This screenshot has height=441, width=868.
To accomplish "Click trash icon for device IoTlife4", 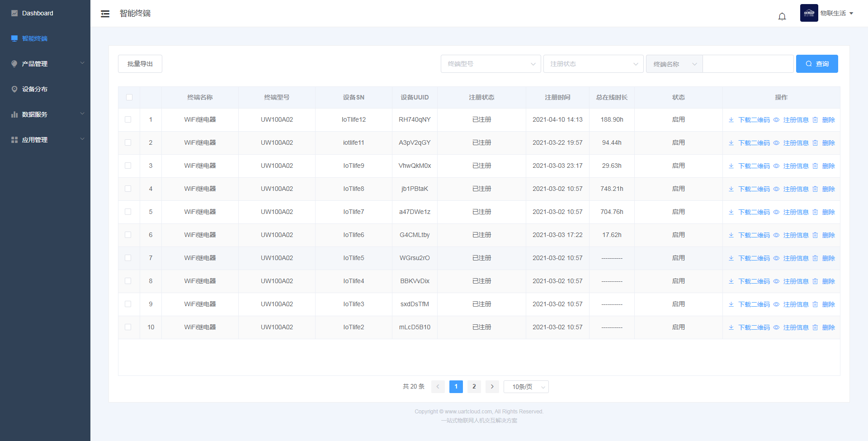I will pos(815,281).
